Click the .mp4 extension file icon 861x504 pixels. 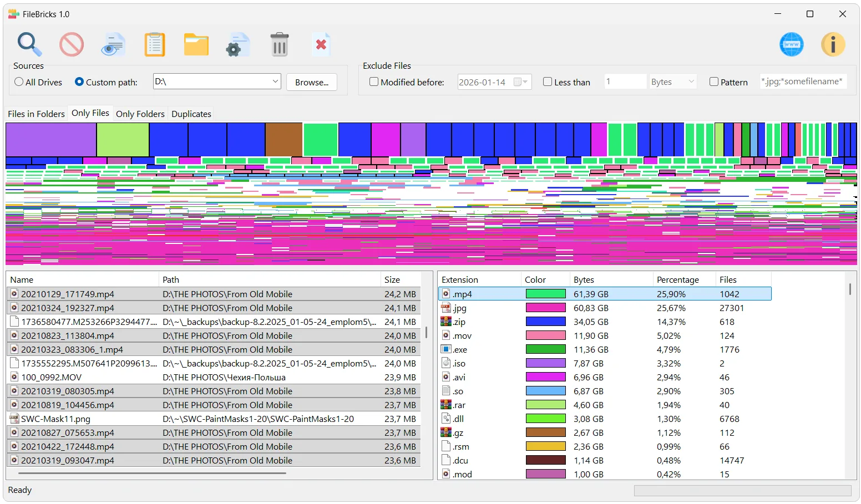pyautogui.click(x=446, y=294)
